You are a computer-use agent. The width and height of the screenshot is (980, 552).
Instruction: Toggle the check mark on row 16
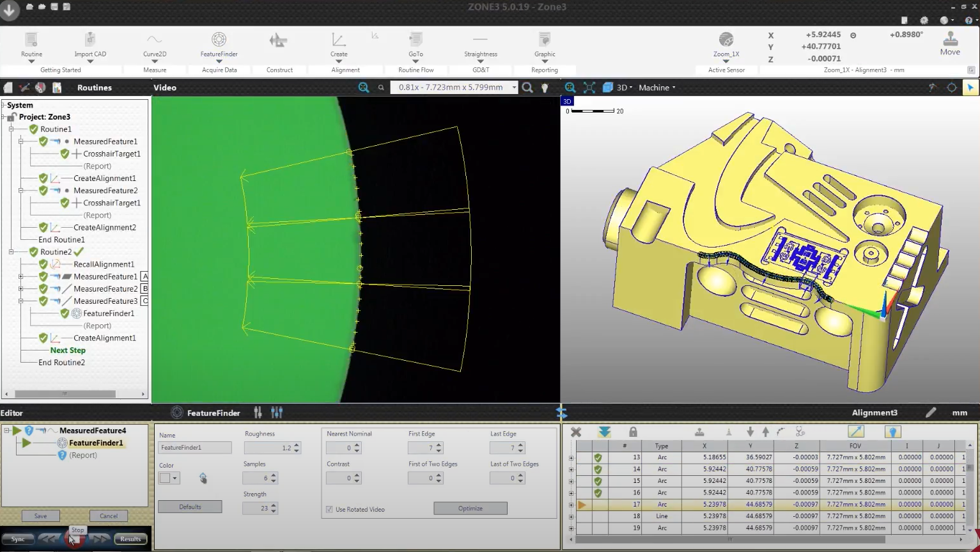(x=598, y=493)
